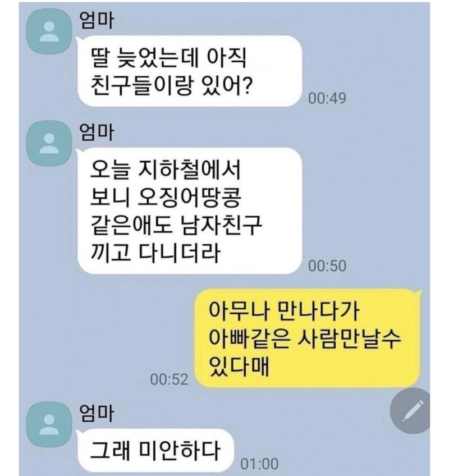Click the 엄마 name above last message

point(97,414)
